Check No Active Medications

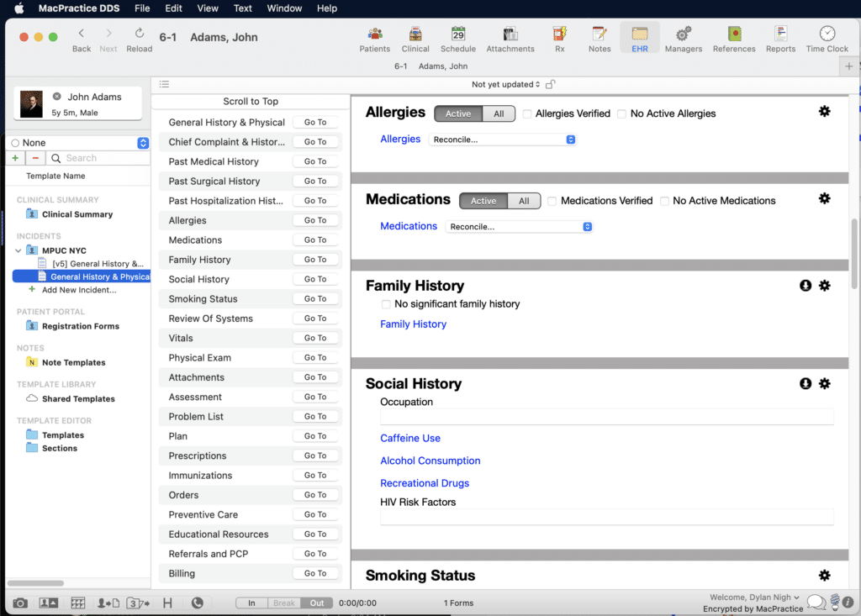pyautogui.click(x=664, y=201)
